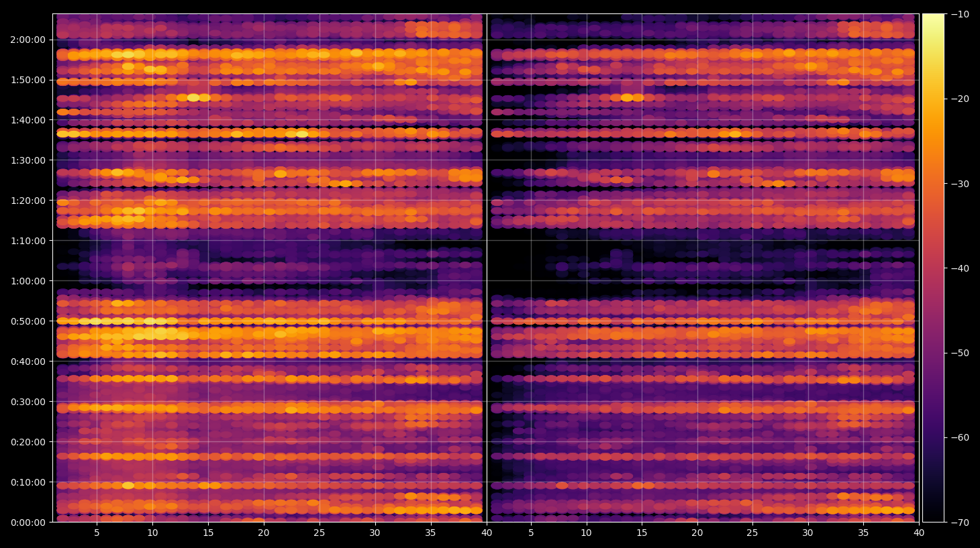The width and height of the screenshot is (980, 548).
Task: Click x-axis tick 40 of the left plot
Action: click(x=486, y=533)
